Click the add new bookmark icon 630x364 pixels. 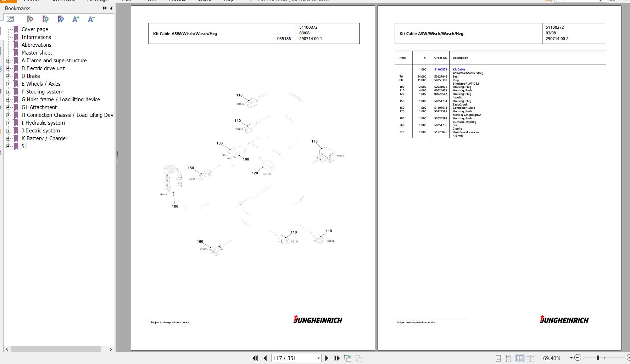point(45,19)
